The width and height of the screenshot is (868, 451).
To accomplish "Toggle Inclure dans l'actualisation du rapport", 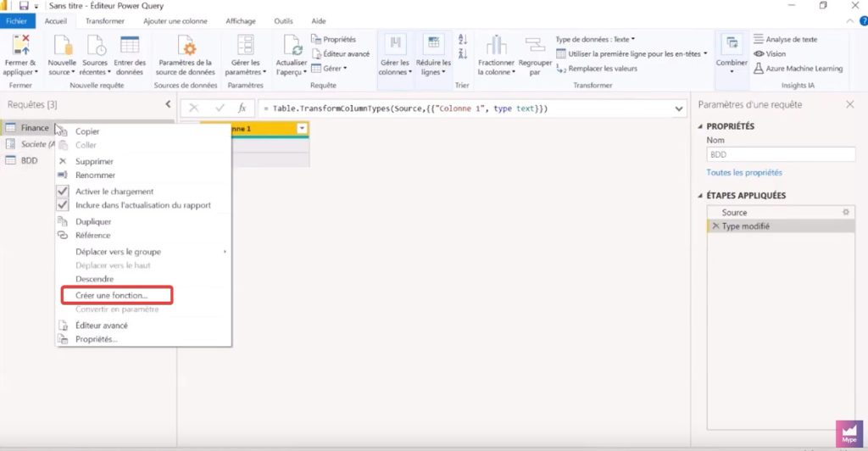I will [x=133, y=205].
